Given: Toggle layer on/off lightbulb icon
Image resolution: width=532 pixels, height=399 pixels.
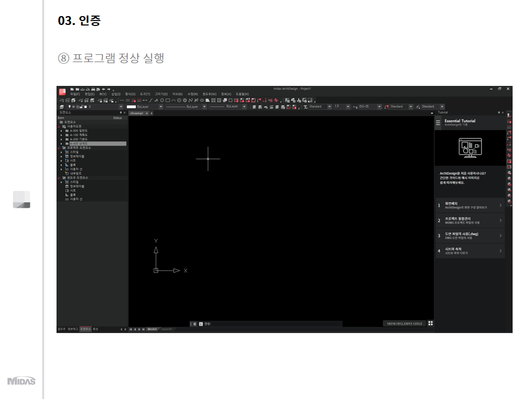Looking at the screenshot, I should pos(70,106).
